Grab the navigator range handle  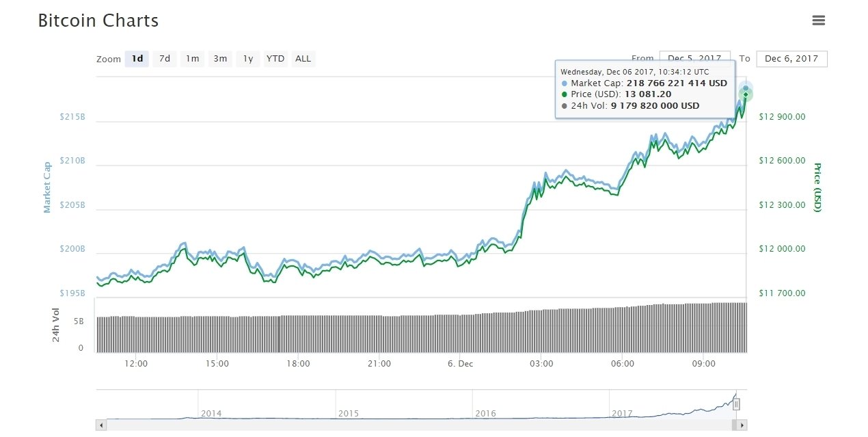click(x=736, y=404)
